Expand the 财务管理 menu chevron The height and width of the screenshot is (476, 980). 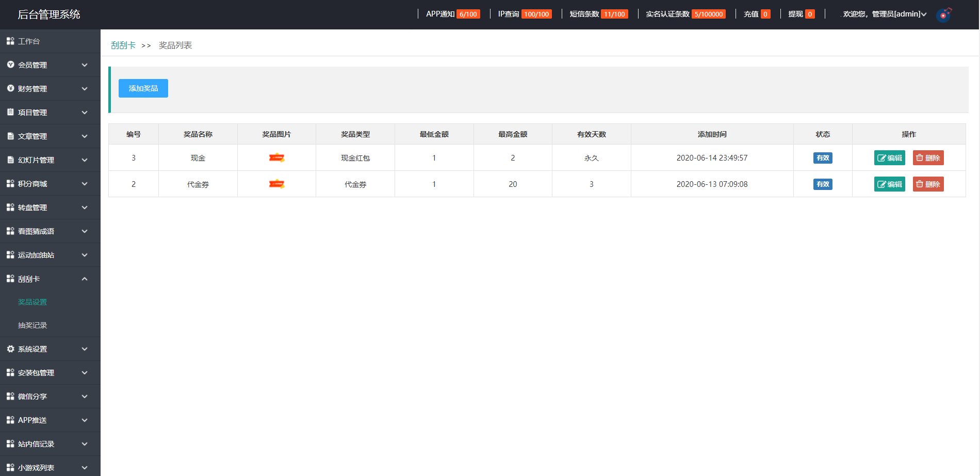click(x=85, y=89)
